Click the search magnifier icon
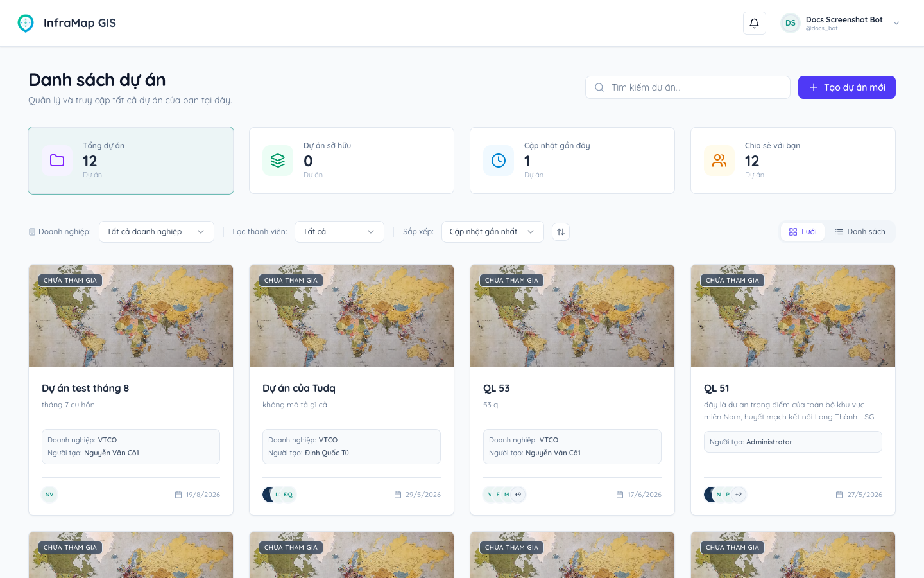The width and height of the screenshot is (924, 578). pyautogui.click(x=599, y=87)
